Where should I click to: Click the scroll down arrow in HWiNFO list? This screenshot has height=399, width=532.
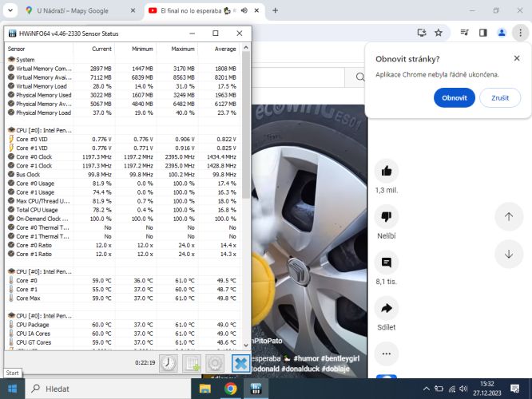click(x=246, y=346)
